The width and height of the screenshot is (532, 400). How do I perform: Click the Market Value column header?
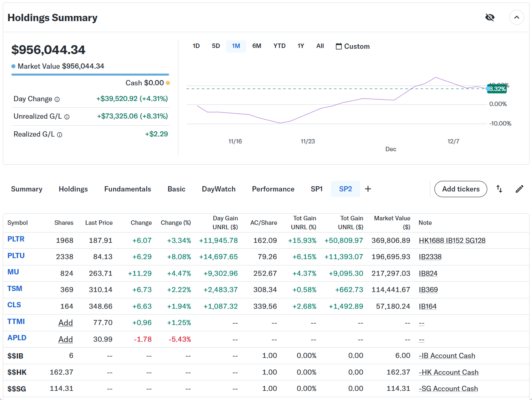392,222
